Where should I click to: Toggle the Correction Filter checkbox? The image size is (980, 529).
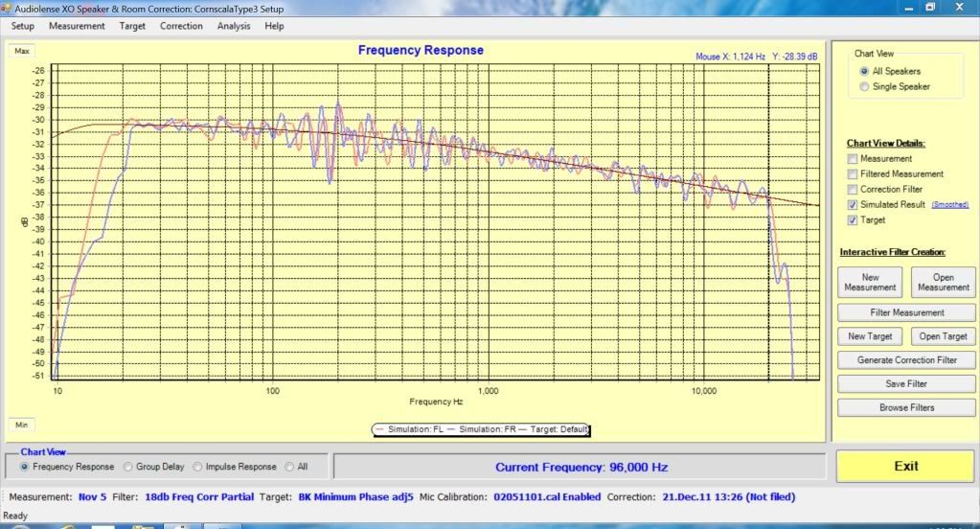coord(853,190)
